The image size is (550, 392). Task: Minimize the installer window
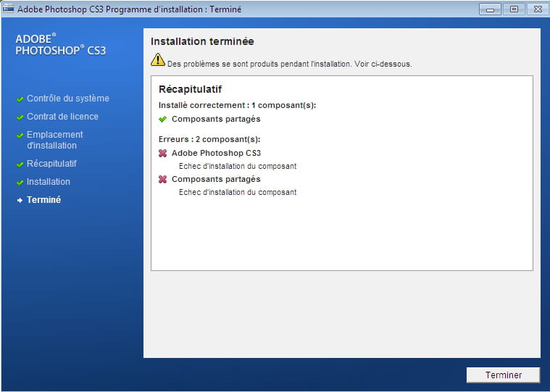click(490, 9)
